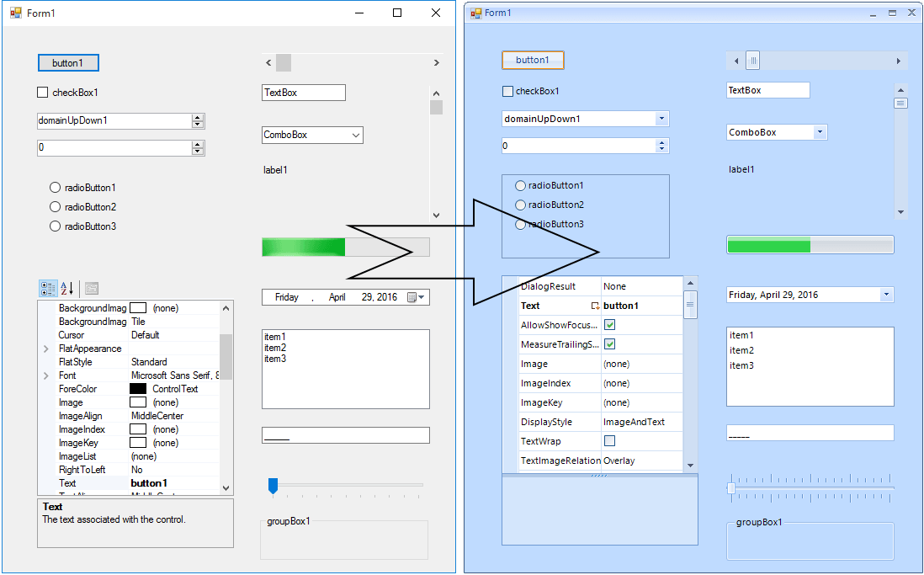Click Categorized view icon in gray property grid
The image size is (924, 575).
(48, 289)
